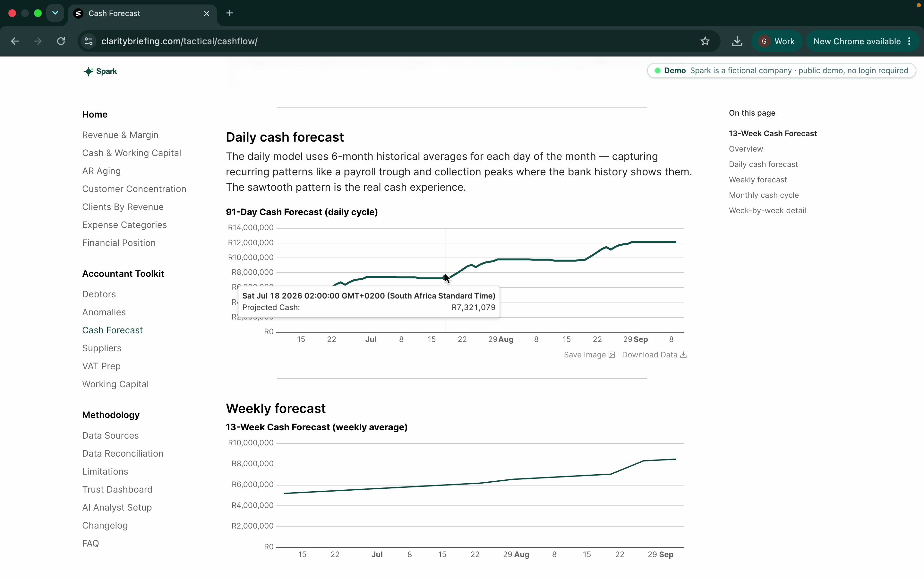Click Download Data below daily chart
The width and height of the screenshot is (924, 578).
654,355
